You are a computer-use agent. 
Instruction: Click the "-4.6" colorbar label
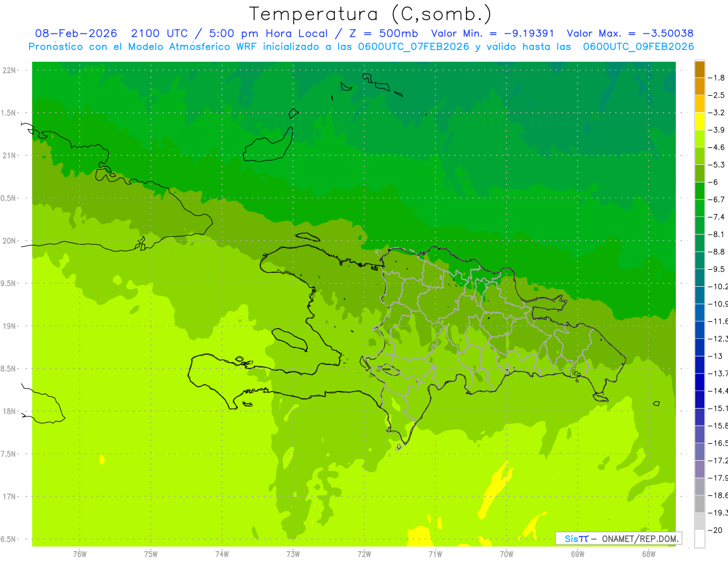tap(718, 147)
